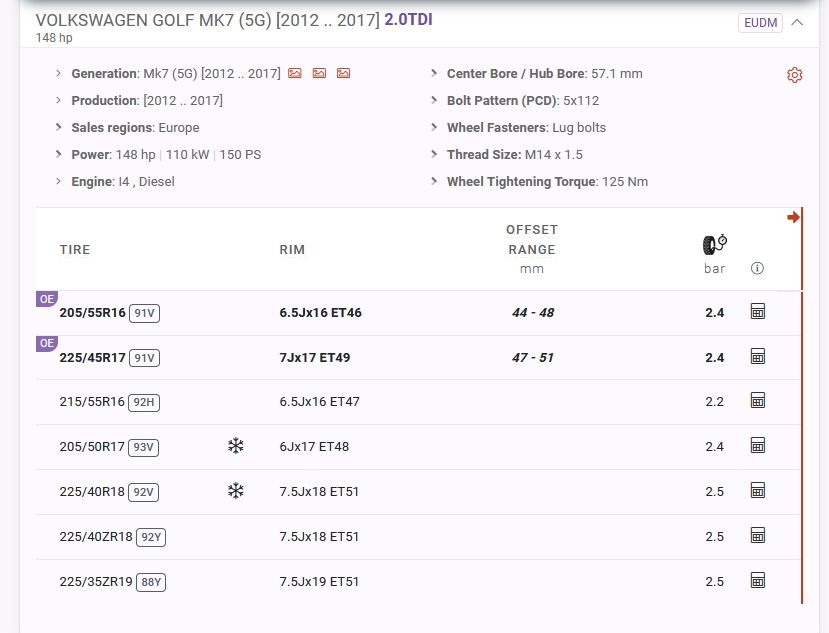Open calculator icon for 205/55R16 tire row

(757, 312)
